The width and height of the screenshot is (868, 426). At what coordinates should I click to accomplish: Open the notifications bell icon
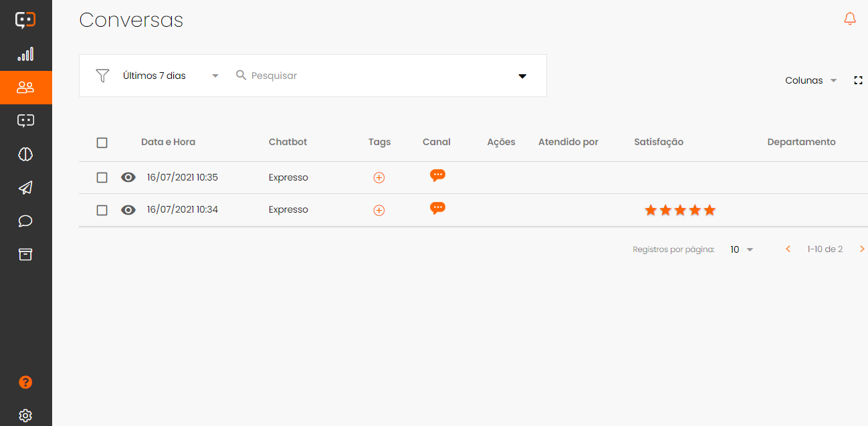(x=850, y=19)
